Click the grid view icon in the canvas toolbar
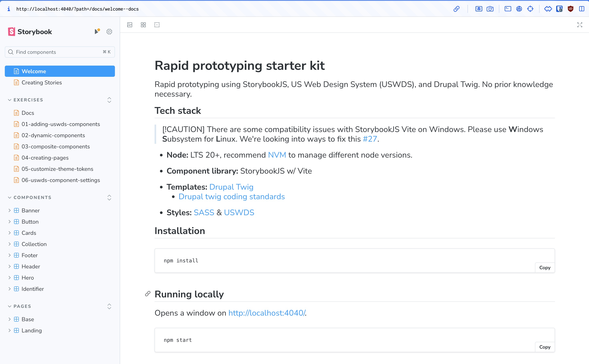The image size is (589, 364). pos(143,25)
